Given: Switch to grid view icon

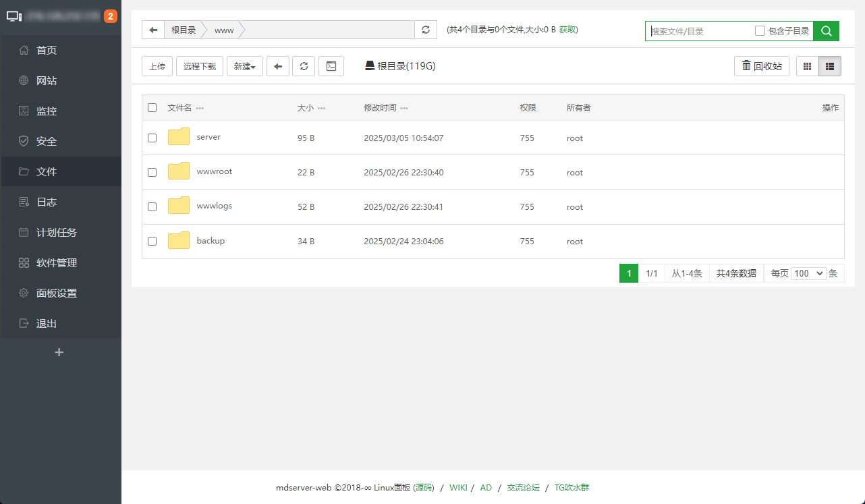Looking at the screenshot, I should [x=807, y=66].
